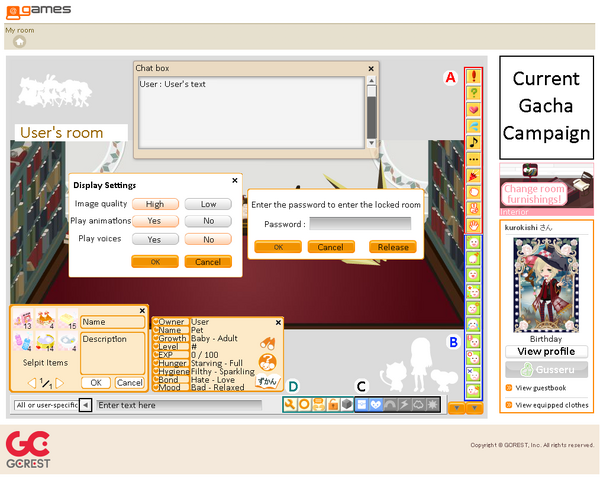The height and width of the screenshot is (479, 600).
Task: Click the gray cube icon in toolbar D
Action: pos(347,404)
